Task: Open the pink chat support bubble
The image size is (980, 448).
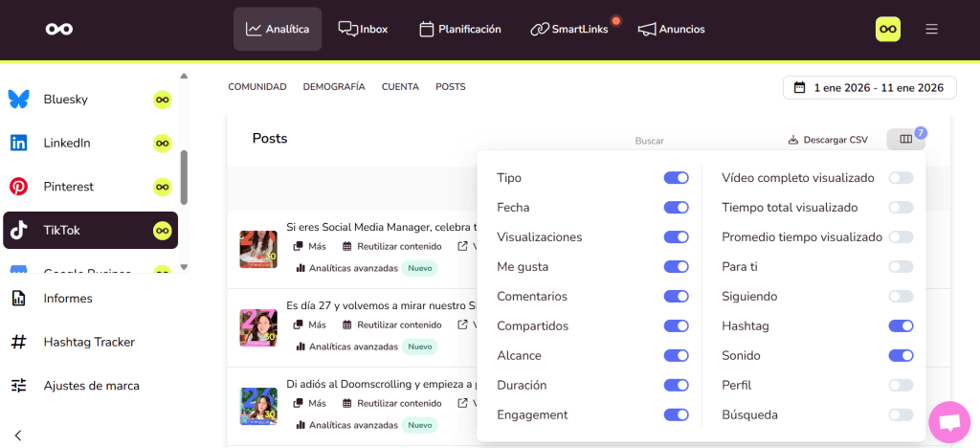Action: pos(949,422)
